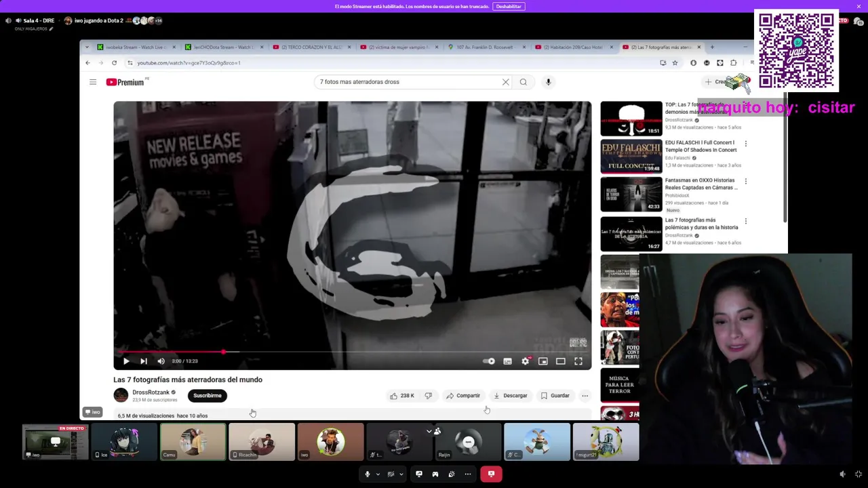The image size is (868, 488).
Task: Toggle YouTube autoplay switch
Action: pos(489,361)
